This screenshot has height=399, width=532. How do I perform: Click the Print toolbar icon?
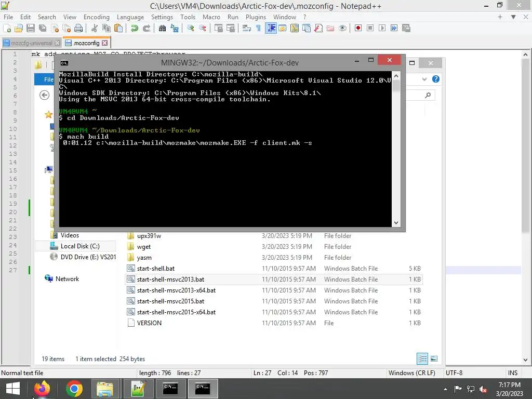[x=78, y=28]
